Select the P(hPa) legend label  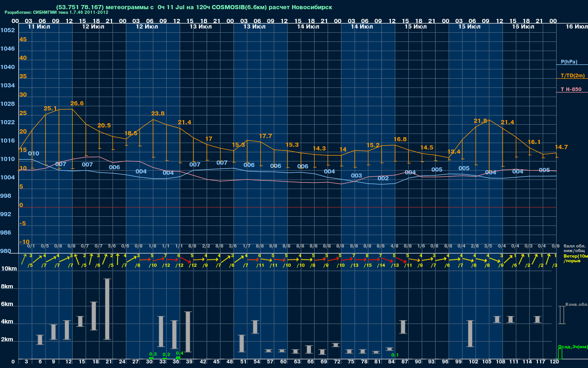tap(569, 62)
